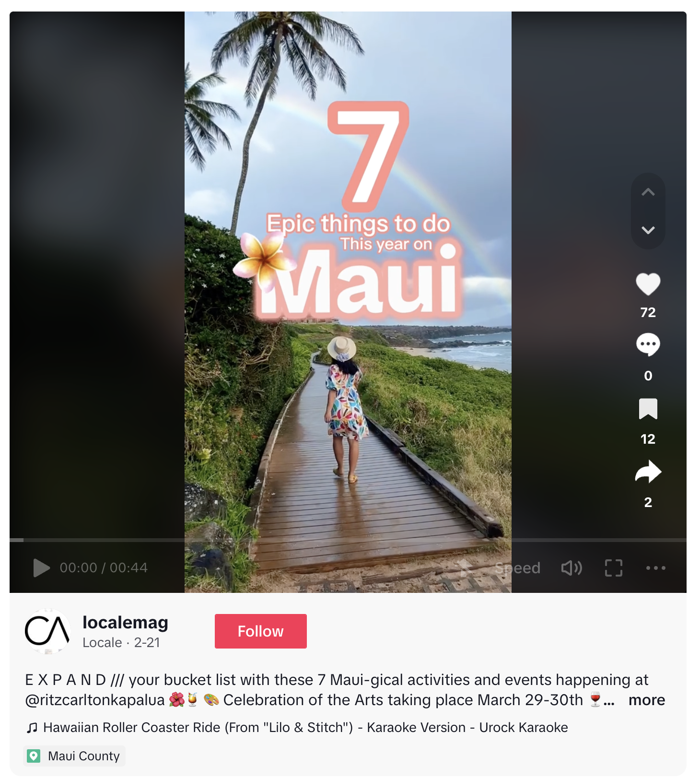Play the paused video

pyautogui.click(x=42, y=568)
